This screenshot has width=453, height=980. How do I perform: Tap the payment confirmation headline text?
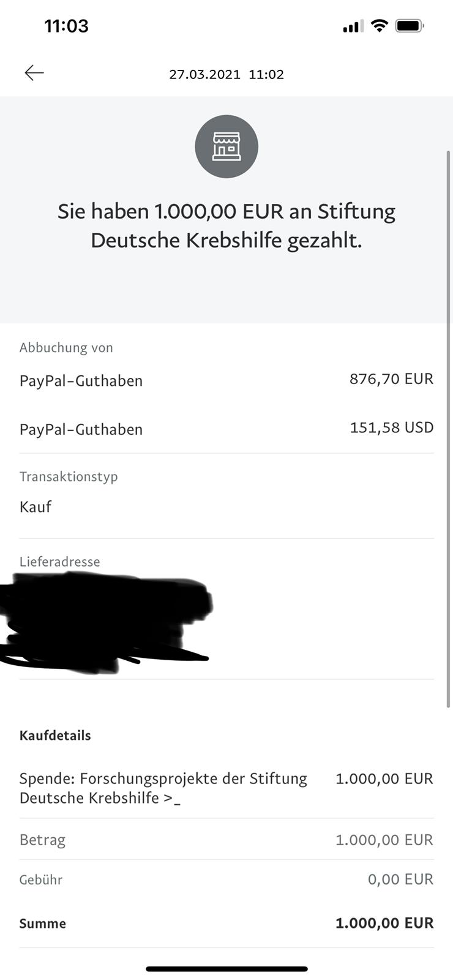[226, 225]
